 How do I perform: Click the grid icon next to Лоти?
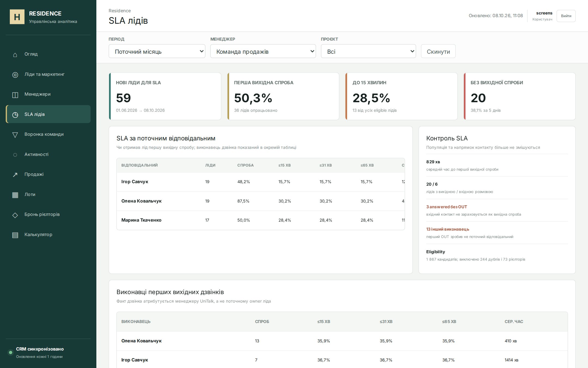tap(15, 195)
